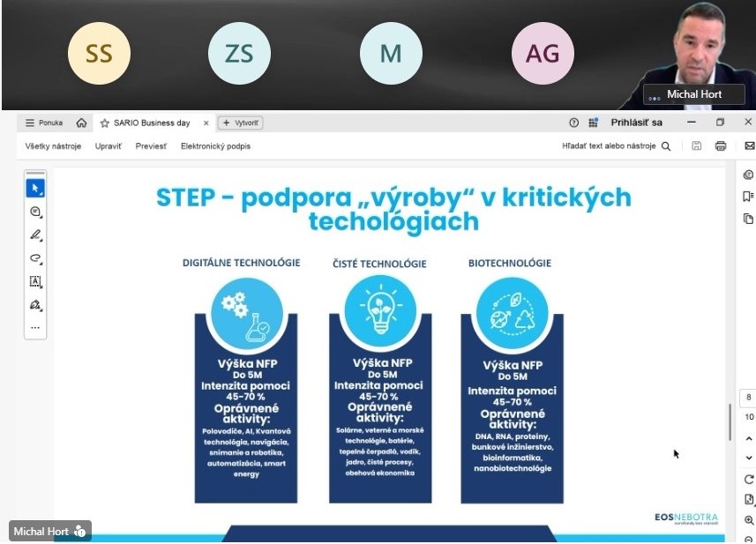Open the Ponuka hamburger menu
The height and width of the screenshot is (544, 756).
[43, 123]
